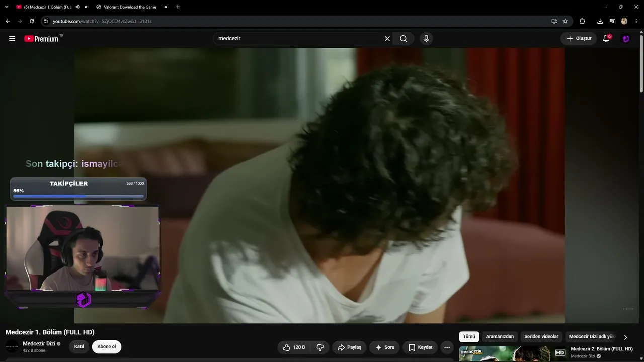Open the YouTube account avatar menu

(x=626, y=39)
